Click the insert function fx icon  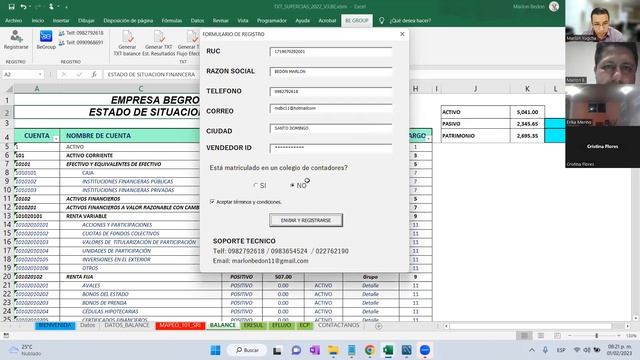tap(94, 74)
